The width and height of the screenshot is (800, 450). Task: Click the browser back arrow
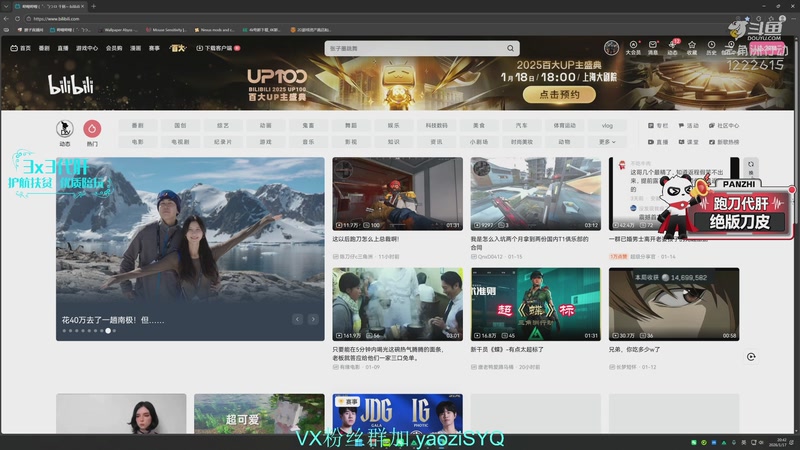coord(6,18)
